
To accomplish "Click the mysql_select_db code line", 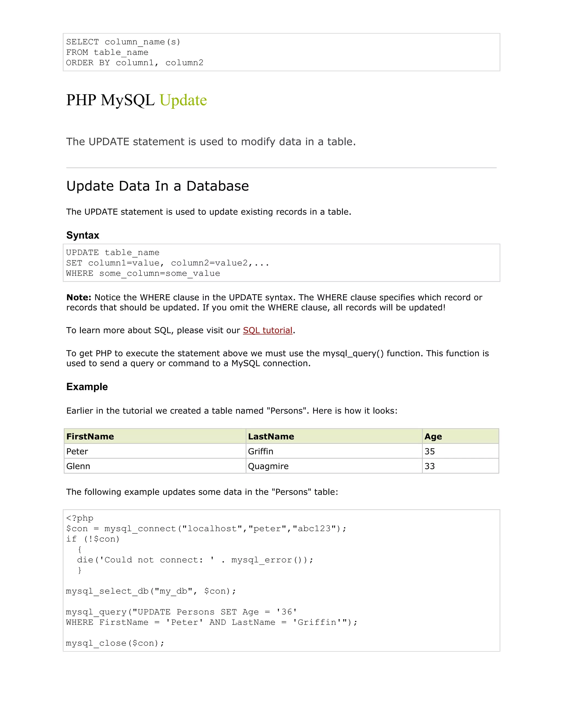I will [151, 591].
